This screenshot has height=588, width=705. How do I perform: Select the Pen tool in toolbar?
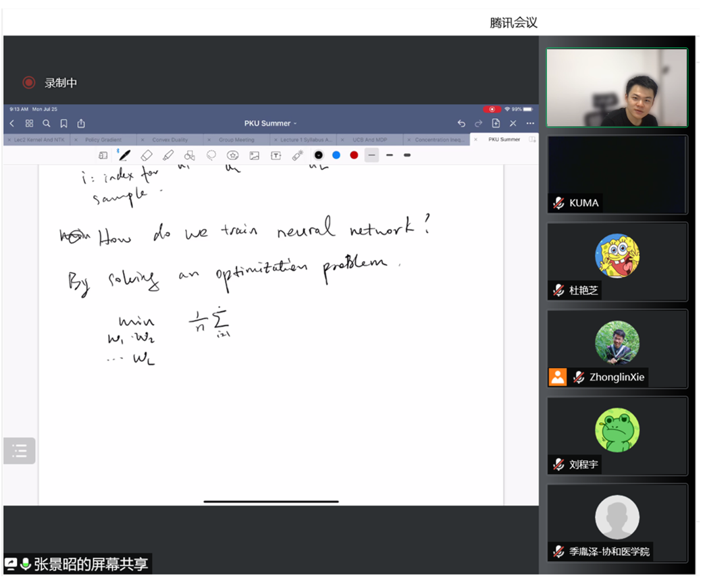coord(124,155)
